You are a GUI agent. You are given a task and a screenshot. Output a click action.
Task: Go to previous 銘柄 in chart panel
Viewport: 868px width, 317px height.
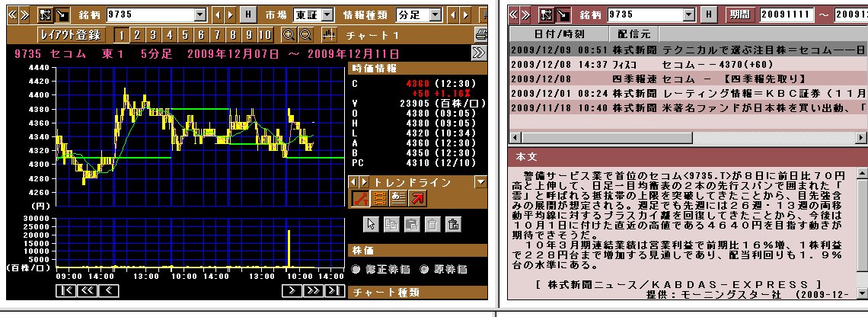click(x=218, y=15)
